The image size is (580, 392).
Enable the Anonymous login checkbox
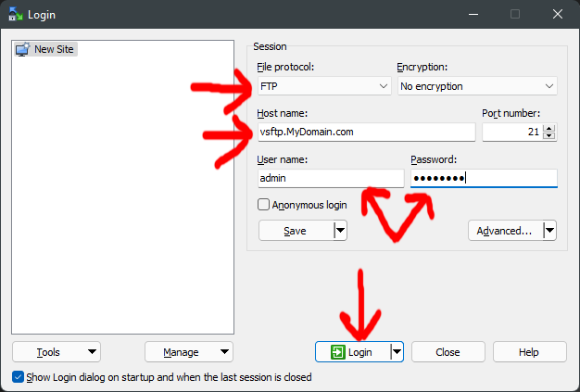[264, 205]
